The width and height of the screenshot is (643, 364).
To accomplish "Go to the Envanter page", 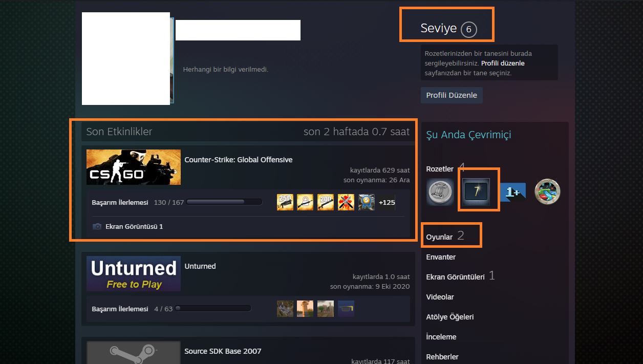I will coord(441,257).
